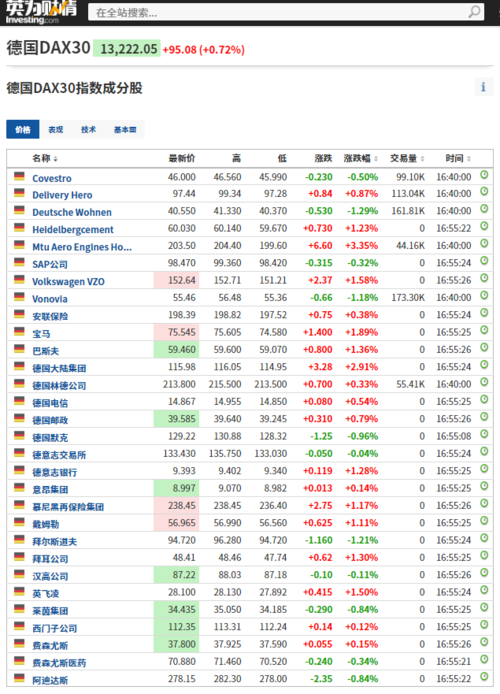Screen dimensions: 500x694
Task: Open the Delivery Hero stock link
Action: click(62, 195)
